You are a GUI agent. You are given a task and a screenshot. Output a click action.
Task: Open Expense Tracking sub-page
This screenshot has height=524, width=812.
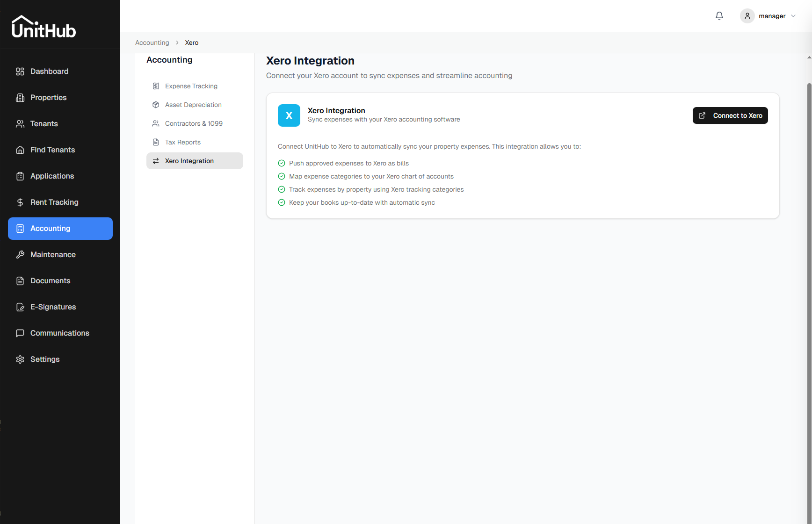click(195, 86)
